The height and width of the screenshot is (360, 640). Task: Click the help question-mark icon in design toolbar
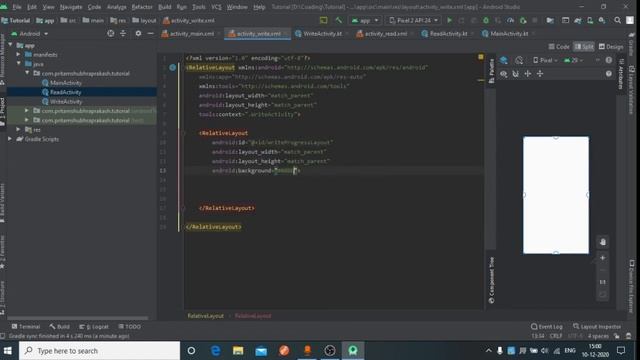point(609,74)
